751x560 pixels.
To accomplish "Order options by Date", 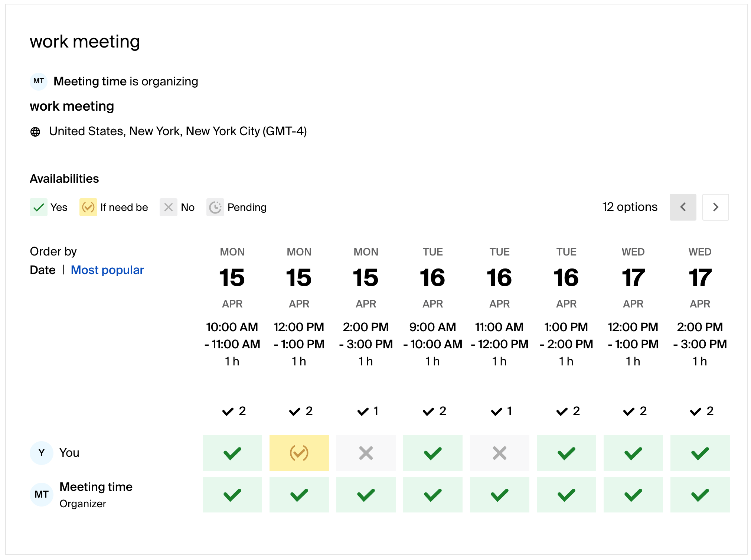I will [x=43, y=270].
